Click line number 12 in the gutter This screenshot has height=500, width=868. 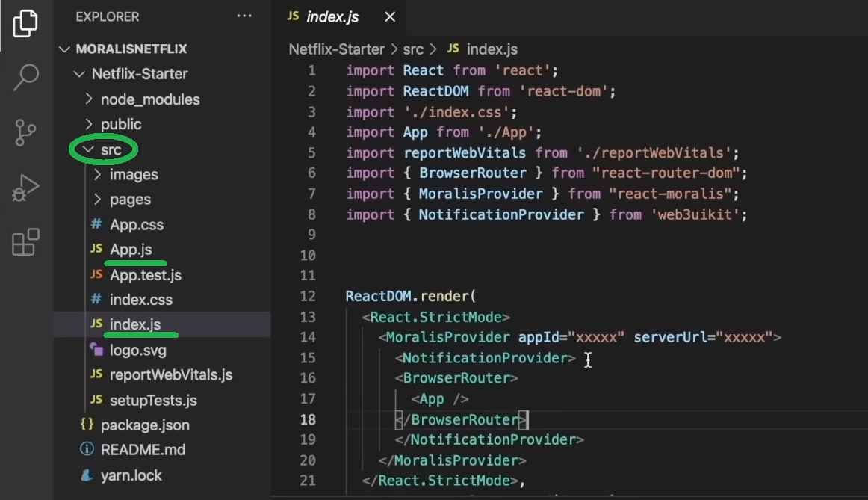coord(308,296)
